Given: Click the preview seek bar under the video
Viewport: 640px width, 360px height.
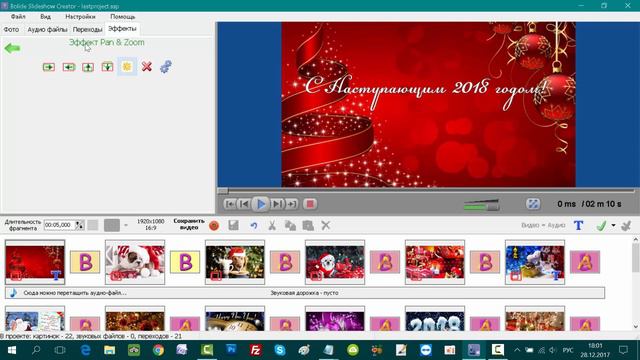Looking at the screenshot, I should coord(426,191).
